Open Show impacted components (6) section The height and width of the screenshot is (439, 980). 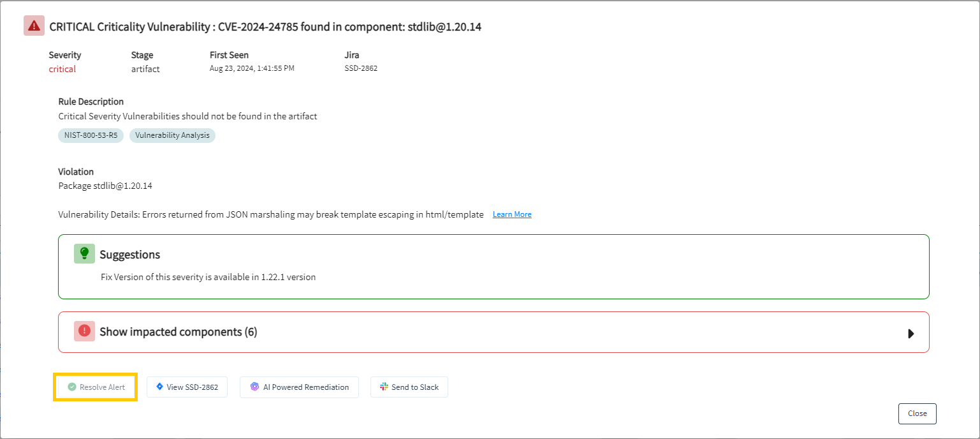(x=494, y=332)
